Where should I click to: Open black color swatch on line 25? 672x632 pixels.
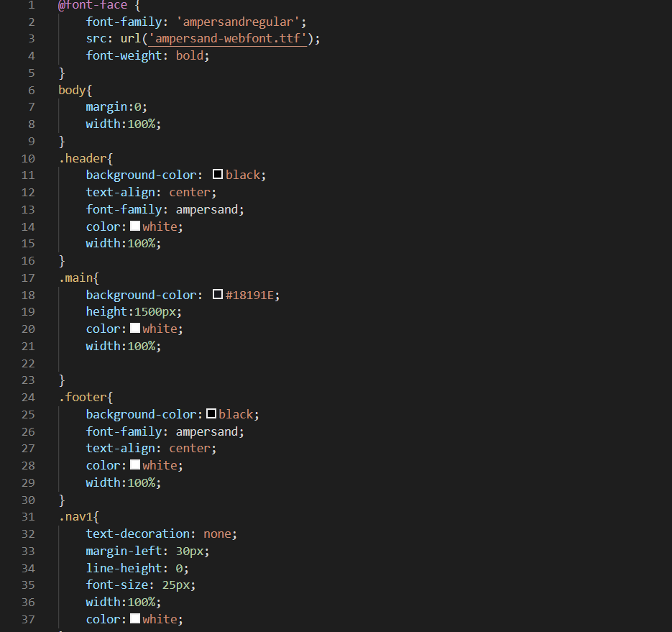point(211,413)
